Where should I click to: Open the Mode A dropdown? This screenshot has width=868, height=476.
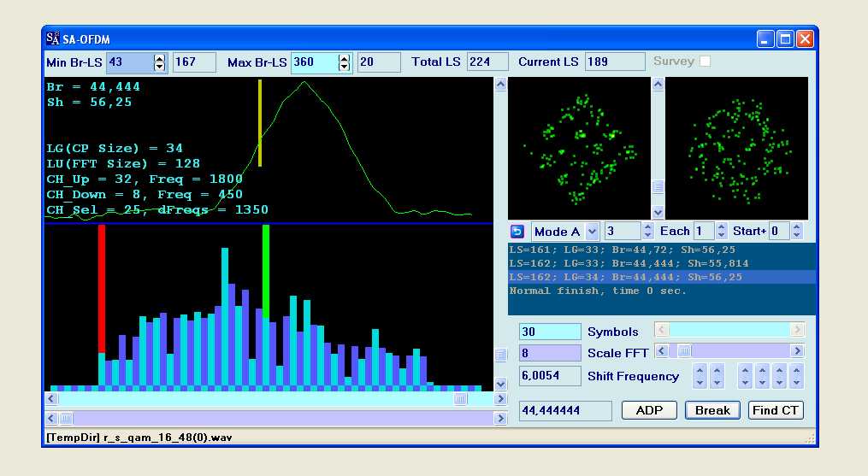tap(593, 232)
